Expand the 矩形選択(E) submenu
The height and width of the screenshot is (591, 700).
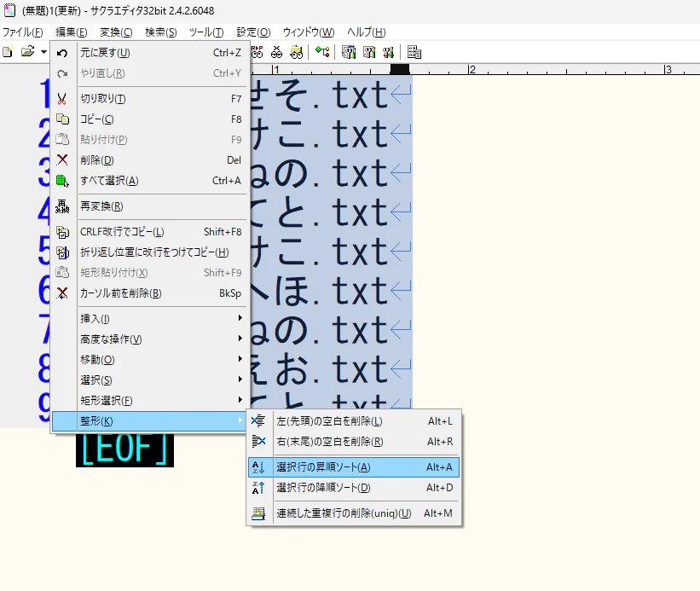[x=149, y=401]
